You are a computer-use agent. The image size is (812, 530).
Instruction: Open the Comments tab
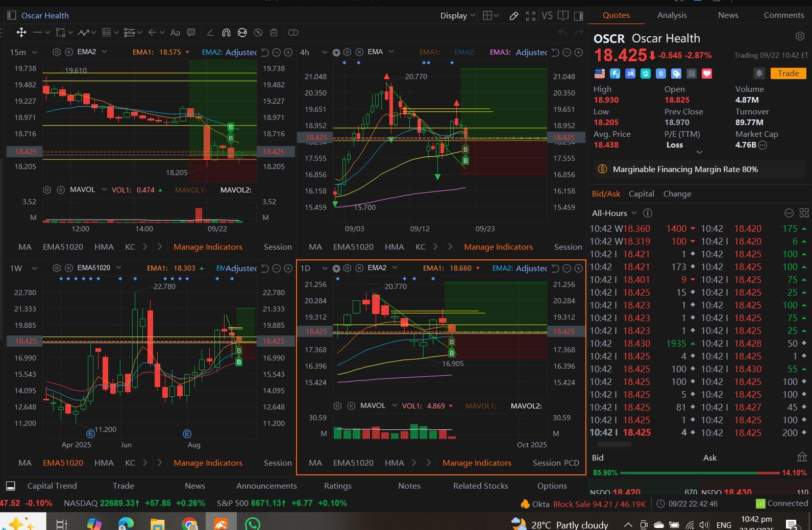[784, 15]
